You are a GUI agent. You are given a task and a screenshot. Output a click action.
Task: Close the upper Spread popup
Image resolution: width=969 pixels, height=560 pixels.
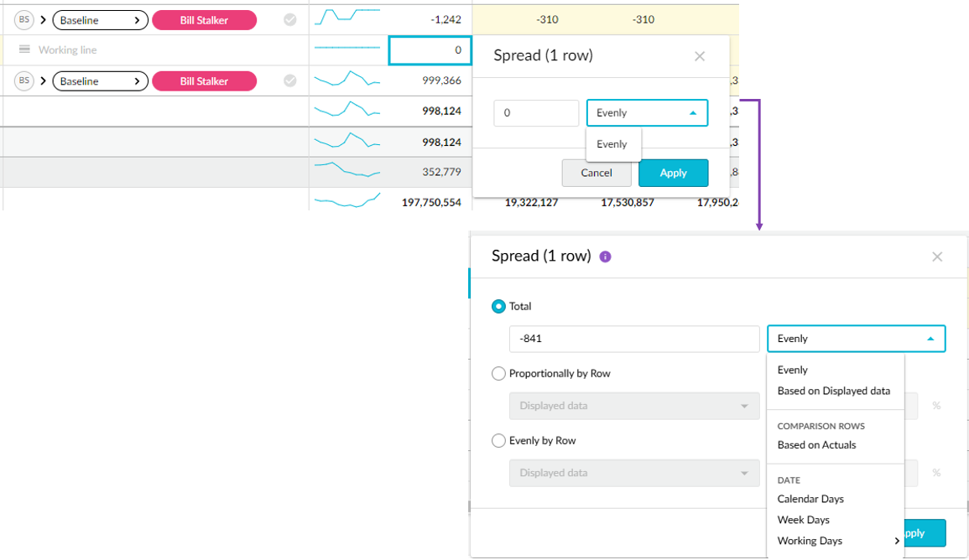[x=700, y=56]
